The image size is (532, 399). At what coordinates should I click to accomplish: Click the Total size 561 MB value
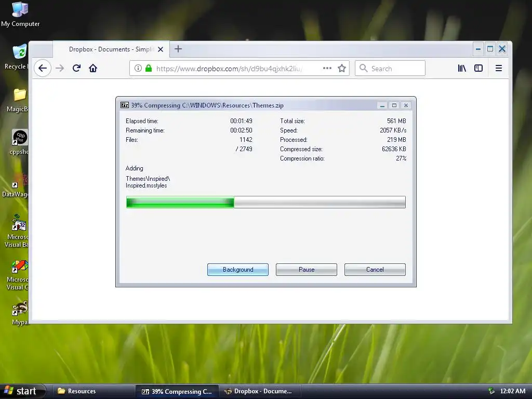[x=396, y=121]
